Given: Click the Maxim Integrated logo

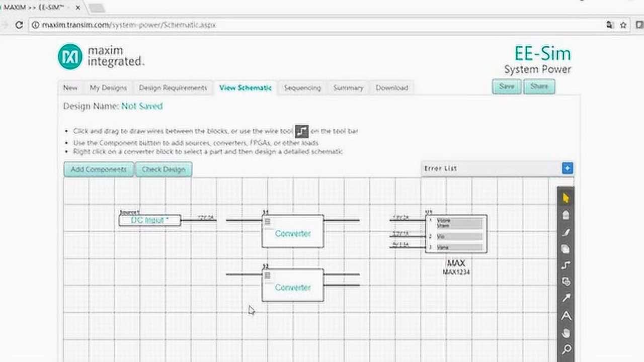Looking at the screenshot, I should (x=101, y=56).
